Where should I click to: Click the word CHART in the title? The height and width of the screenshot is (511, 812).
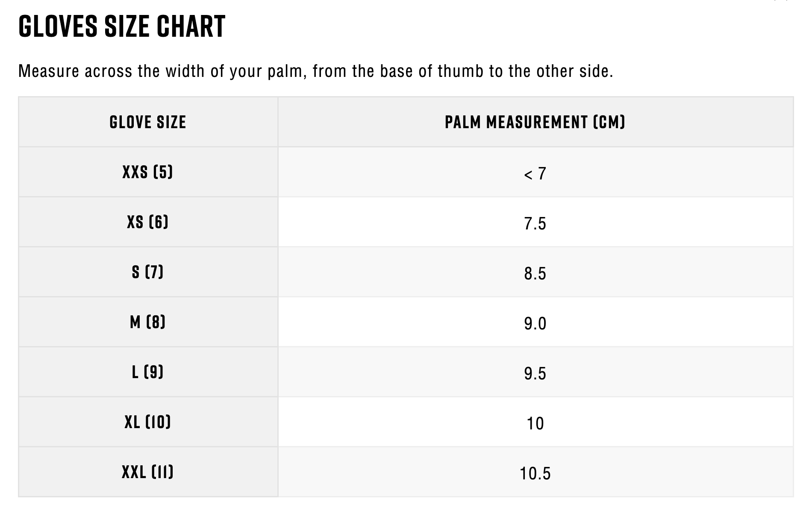191,26
